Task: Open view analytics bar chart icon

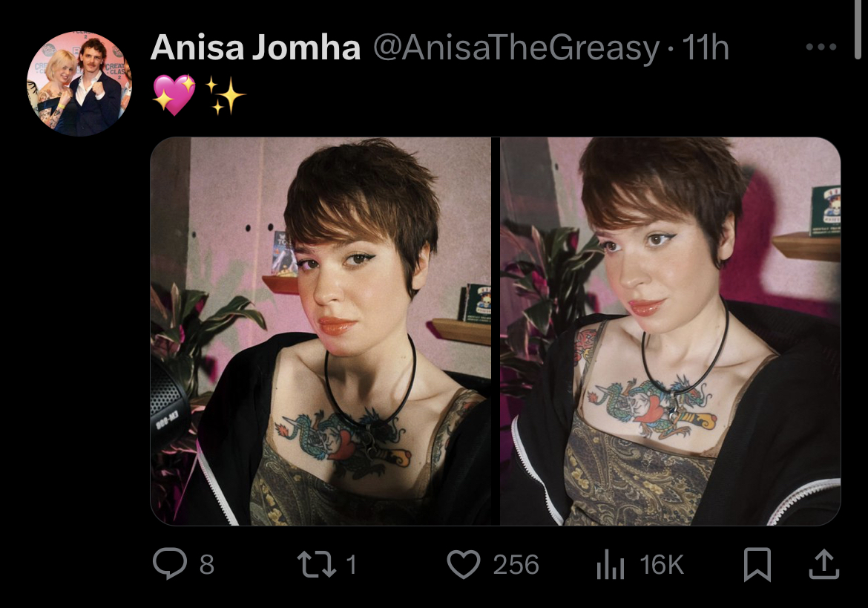Action: tap(611, 564)
